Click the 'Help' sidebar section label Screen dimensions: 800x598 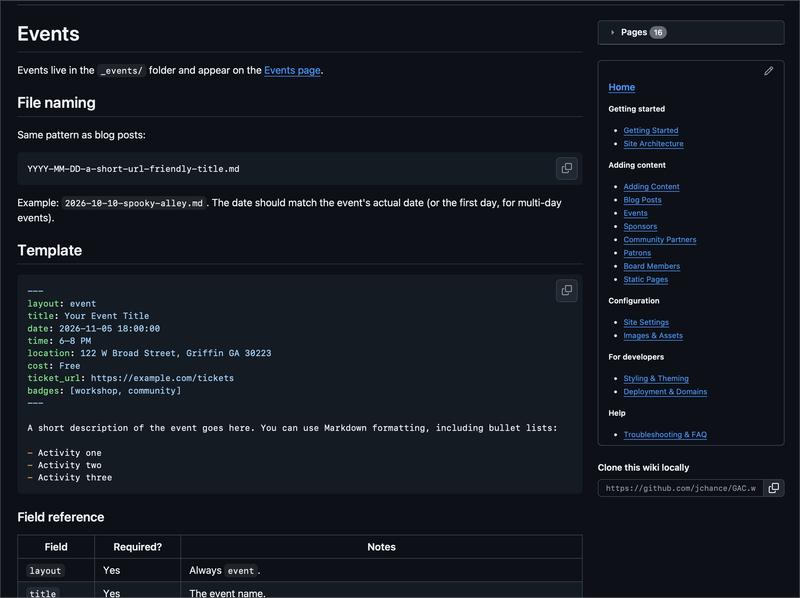point(616,413)
